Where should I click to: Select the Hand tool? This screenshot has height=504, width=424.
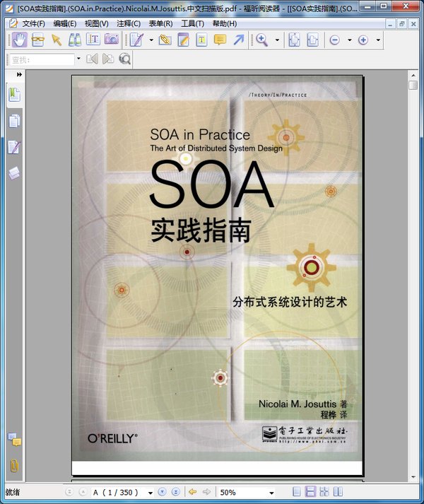tap(19, 40)
